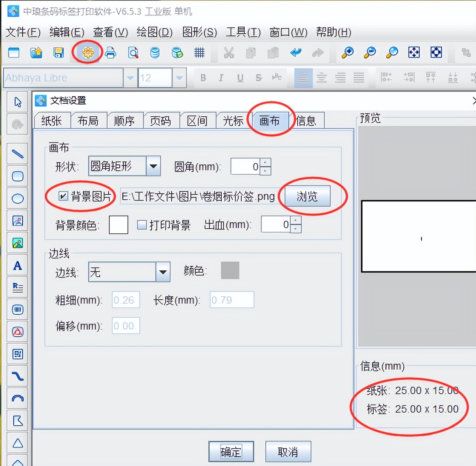Select the ellipse drawing tool
The width and height of the screenshot is (476, 466).
17,199
